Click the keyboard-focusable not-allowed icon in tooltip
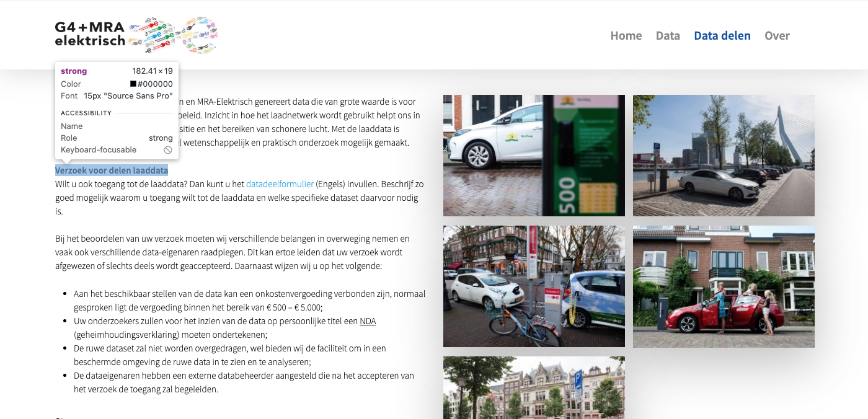This screenshot has height=419, width=868. click(x=168, y=150)
